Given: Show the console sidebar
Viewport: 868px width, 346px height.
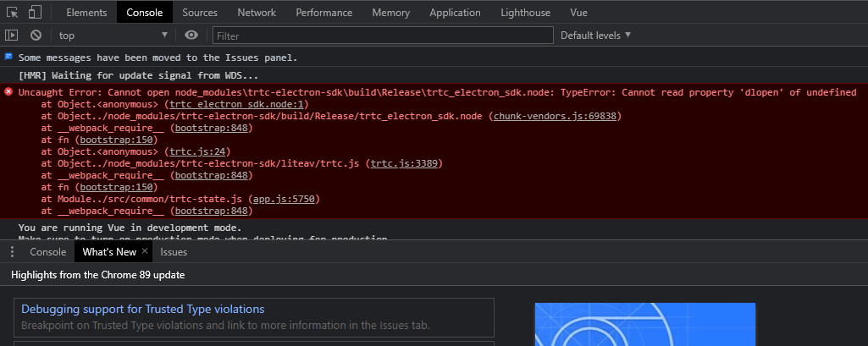Looking at the screenshot, I should [12, 36].
